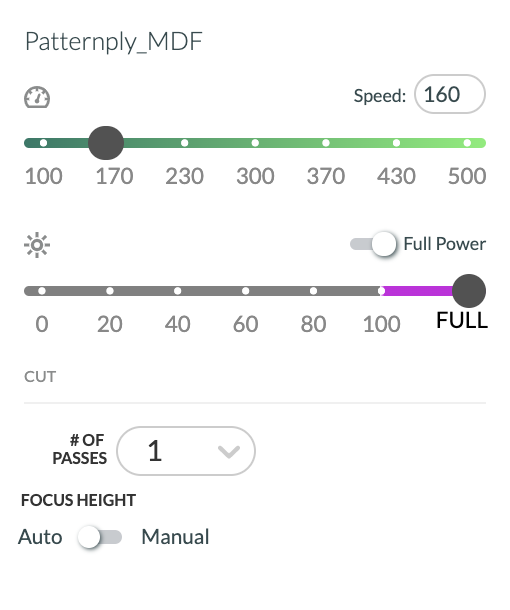The image size is (510, 610).
Task: Set speed slider to the 300 mark
Action: click(255, 143)
